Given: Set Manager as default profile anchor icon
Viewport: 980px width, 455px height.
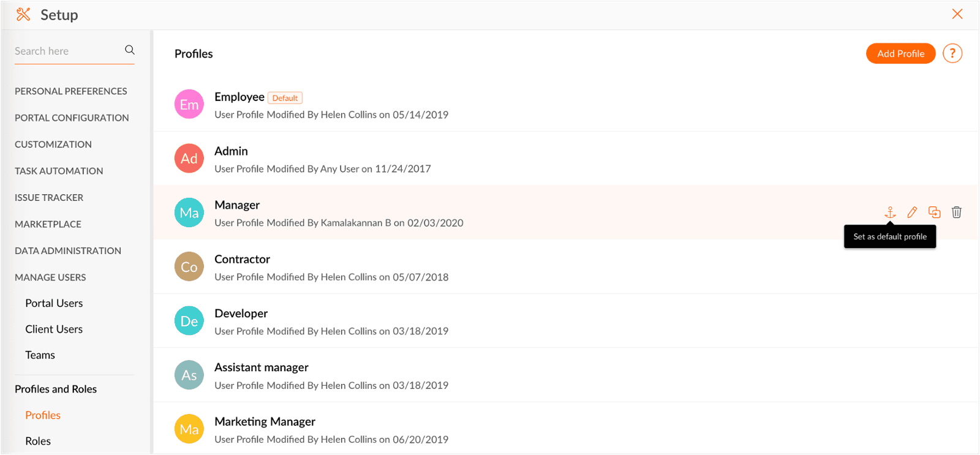Looking at the screenshot, I should click(x=890, y=212).
